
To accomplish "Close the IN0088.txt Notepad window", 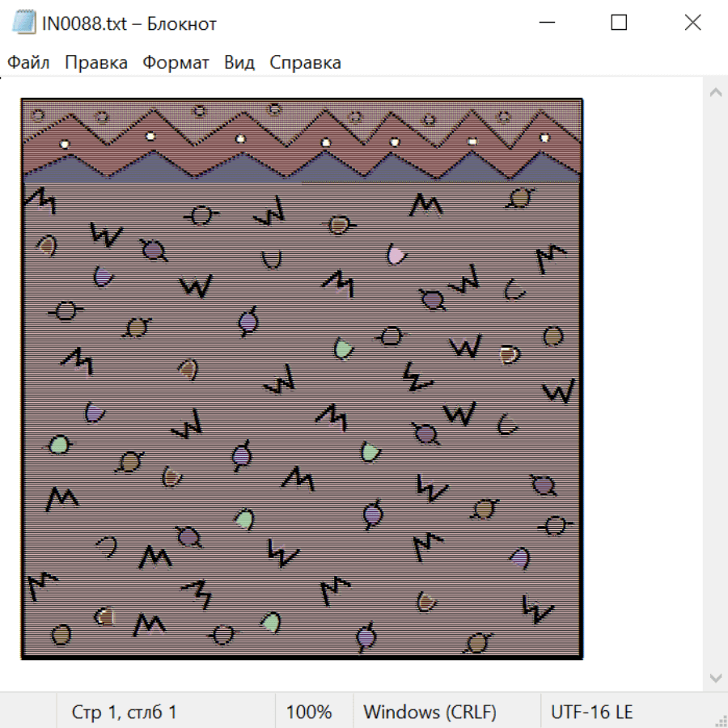I will point(692,23).
